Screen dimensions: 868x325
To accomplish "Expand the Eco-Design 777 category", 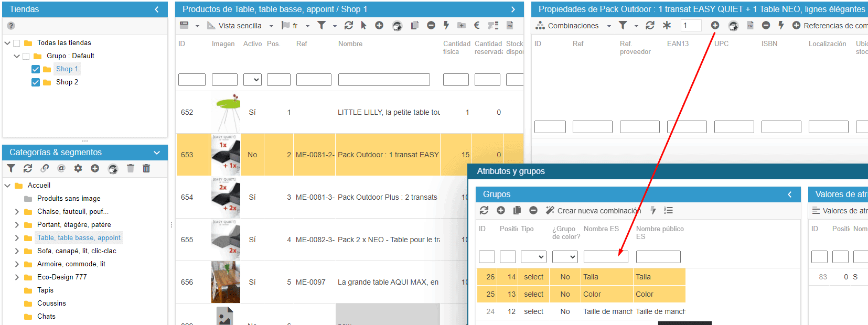I will pyautogui.click(x=17, y=277).
